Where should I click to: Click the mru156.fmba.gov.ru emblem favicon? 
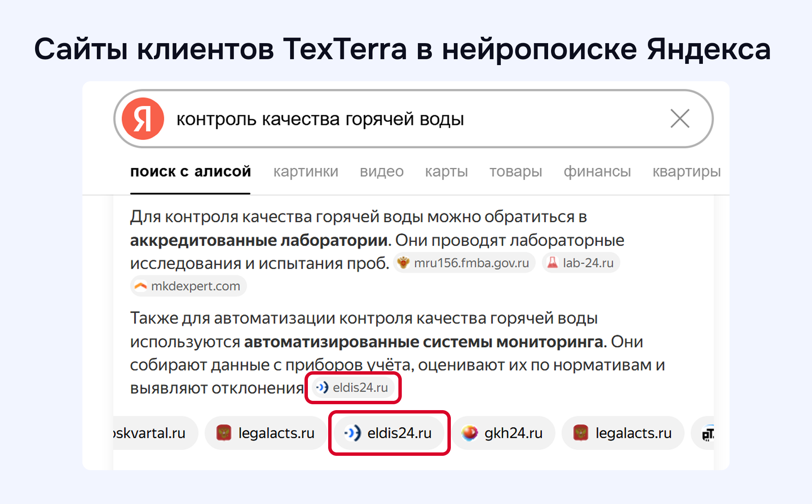403,263
